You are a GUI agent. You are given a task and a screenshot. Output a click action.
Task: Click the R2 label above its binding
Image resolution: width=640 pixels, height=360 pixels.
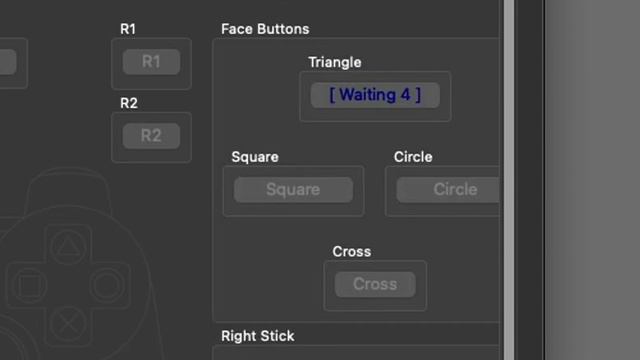pyautogui.click(x=129, y=103)
